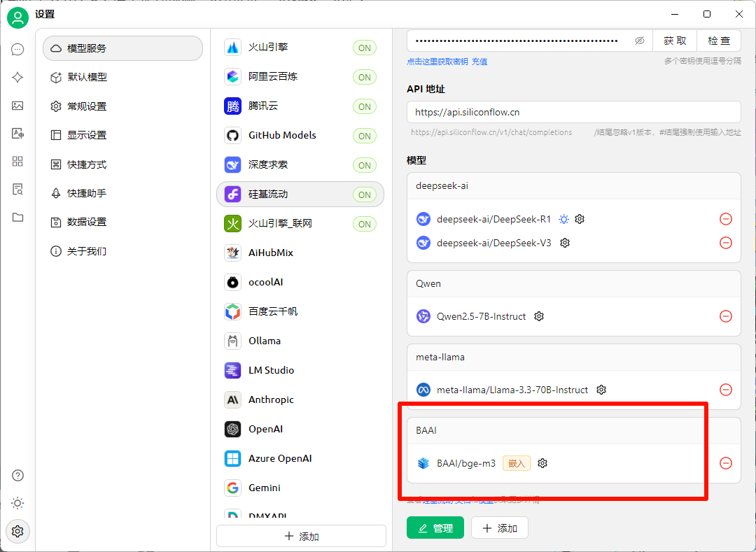Viewport: 756px width, 552px height.
Task: Remove the deepseek-ai/DeepSeek-V3 model
Action: pos(726,243)
